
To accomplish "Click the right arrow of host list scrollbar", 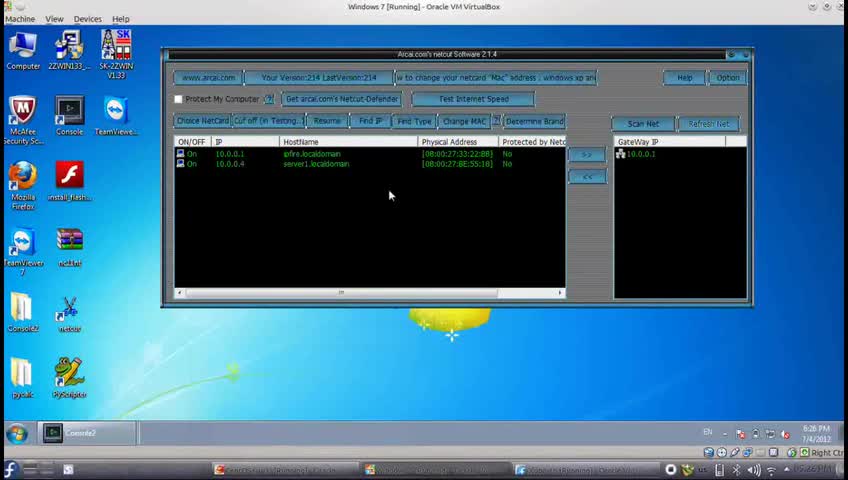I will (x=560, y=292).
